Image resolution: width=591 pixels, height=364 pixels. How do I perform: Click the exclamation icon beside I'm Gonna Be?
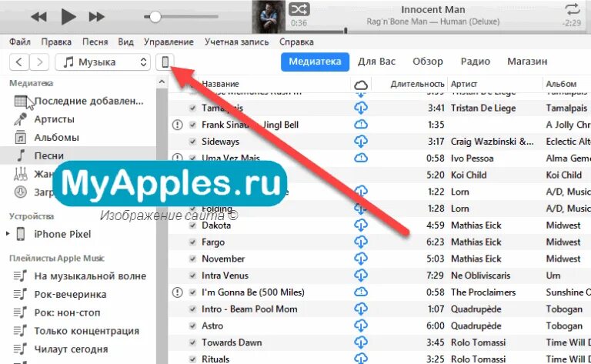pos(177,292)
